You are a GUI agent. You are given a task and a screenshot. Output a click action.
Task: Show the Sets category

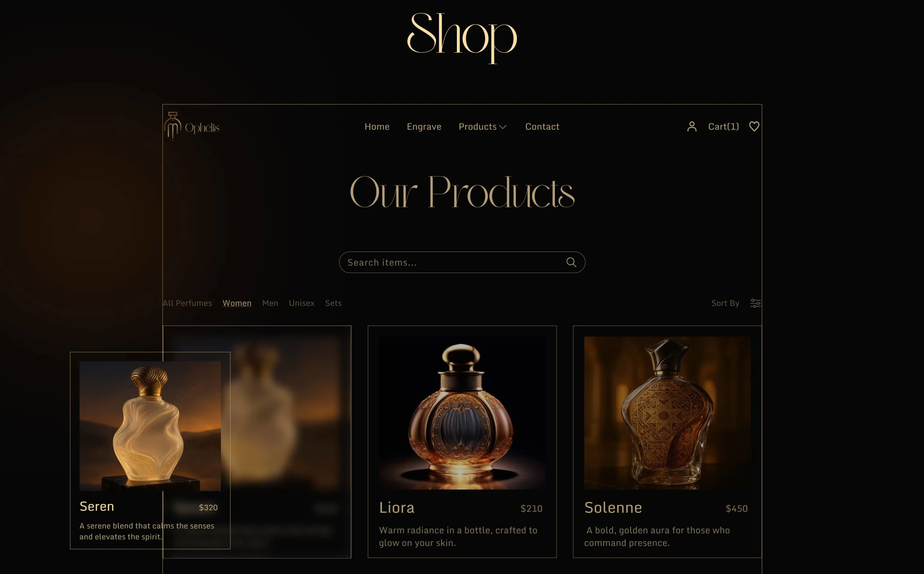click(333, 303)
